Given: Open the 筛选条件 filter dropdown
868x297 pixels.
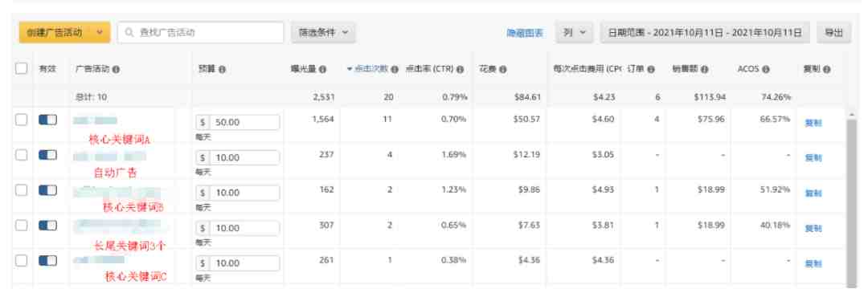Looking at the screenshot, I should coord(323,33).
